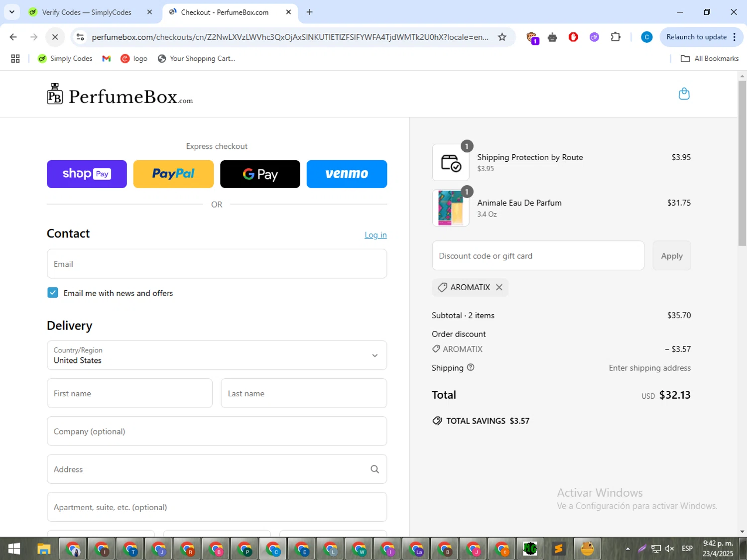The width and height of the screenshot is (747, 560).
Task: Open a new browser tab
Action: click(309, 12)
